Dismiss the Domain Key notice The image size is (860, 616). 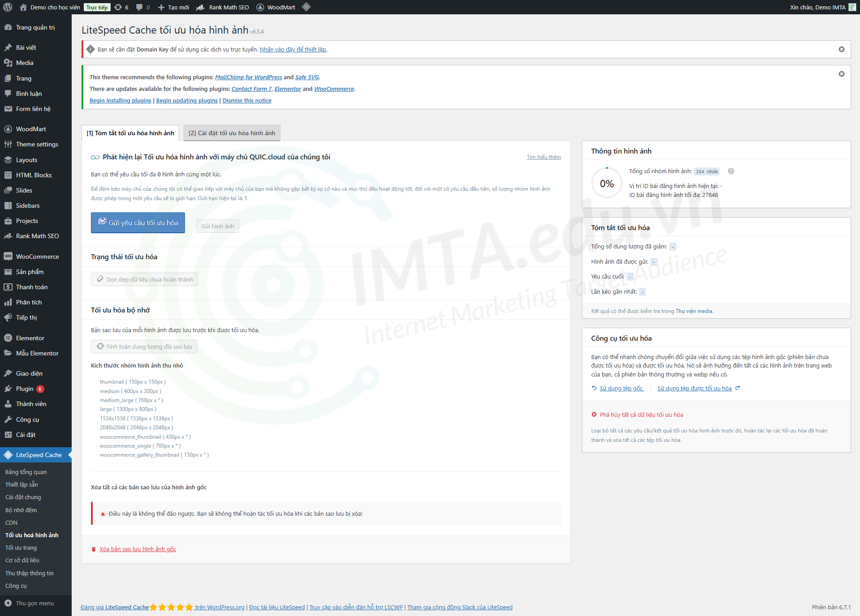tap(842, 49)
